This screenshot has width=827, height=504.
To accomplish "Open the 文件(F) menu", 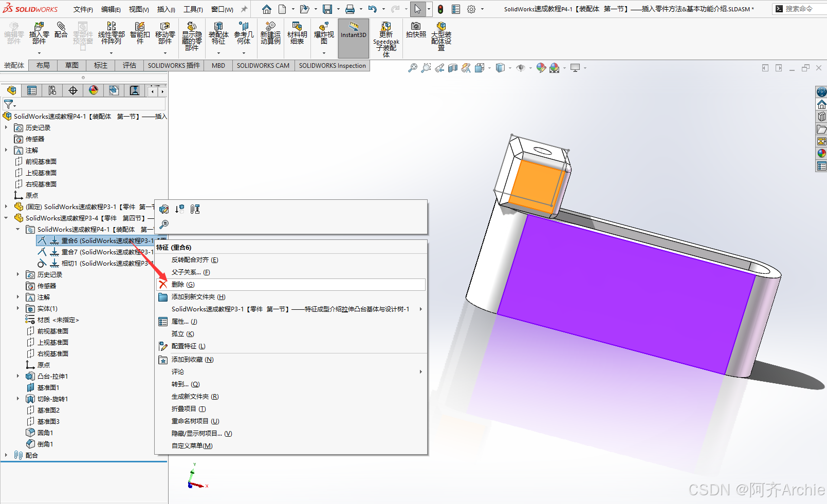I will coord(83,9).
